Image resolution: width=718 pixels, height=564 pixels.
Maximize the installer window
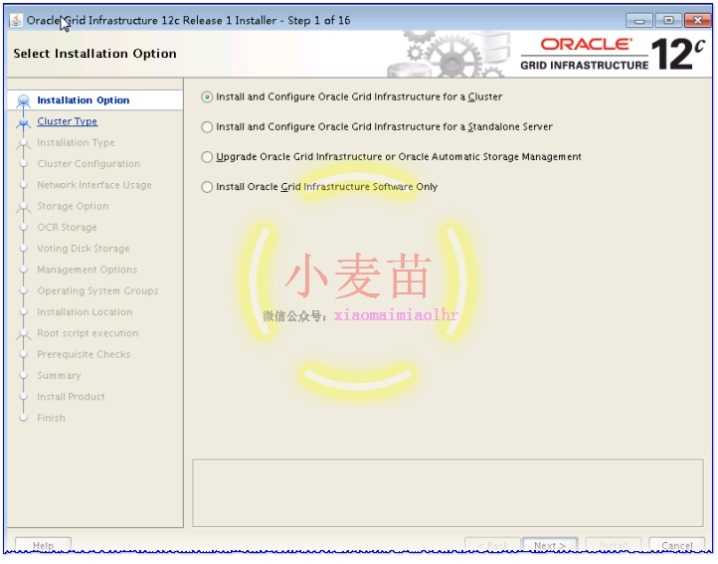pyautogui.click(x=669, y=21)
